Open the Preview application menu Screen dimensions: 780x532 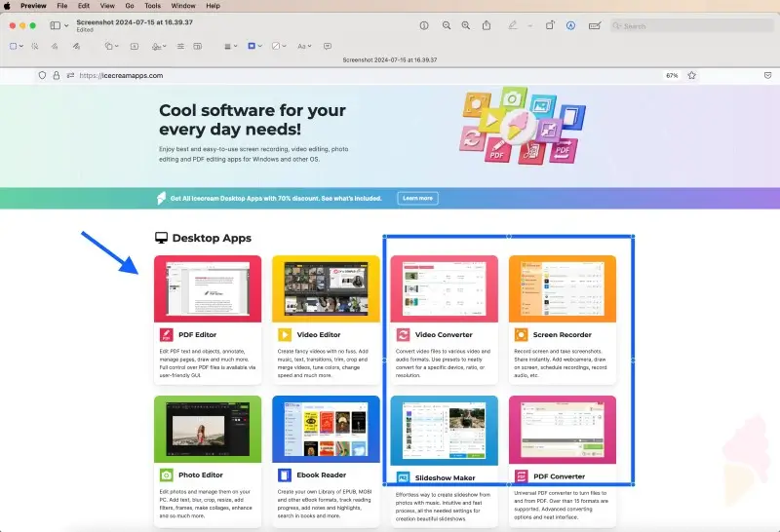[33, 6]
